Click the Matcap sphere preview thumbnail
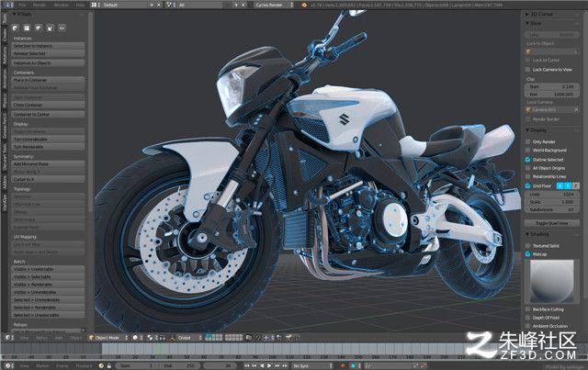The width and height of the screenshot is (588, 370). click(x=551, y=281)
